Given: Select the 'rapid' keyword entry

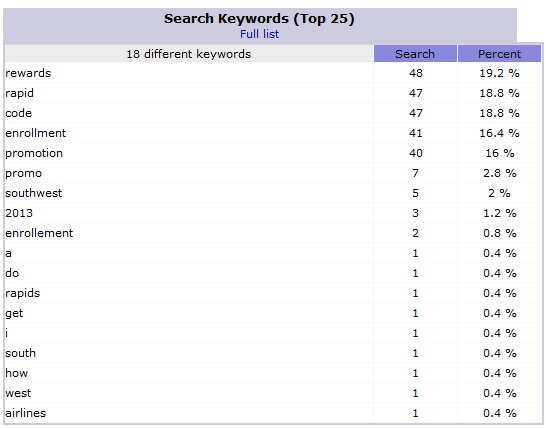Looking at the screenshot, I should click(20, 93).
